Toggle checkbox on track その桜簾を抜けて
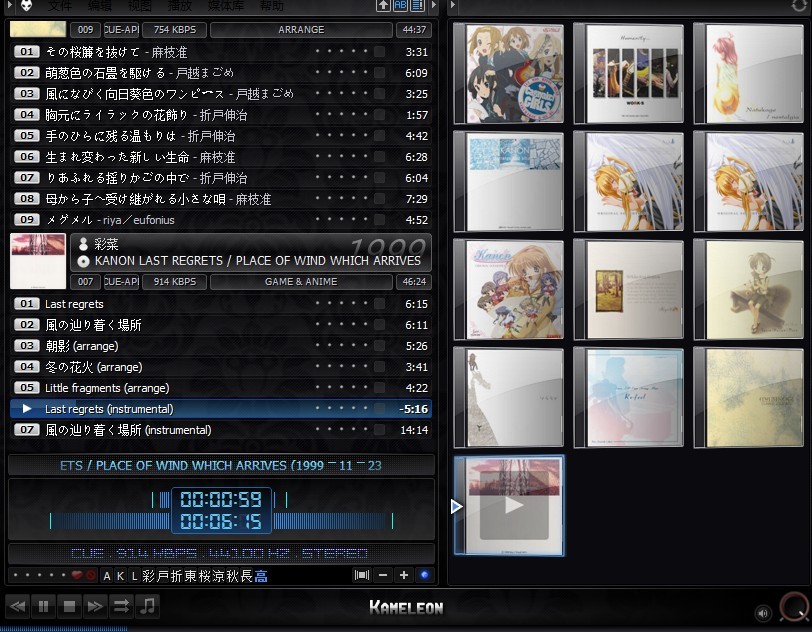This screenshot has width=812, height=632. (379, 51)
